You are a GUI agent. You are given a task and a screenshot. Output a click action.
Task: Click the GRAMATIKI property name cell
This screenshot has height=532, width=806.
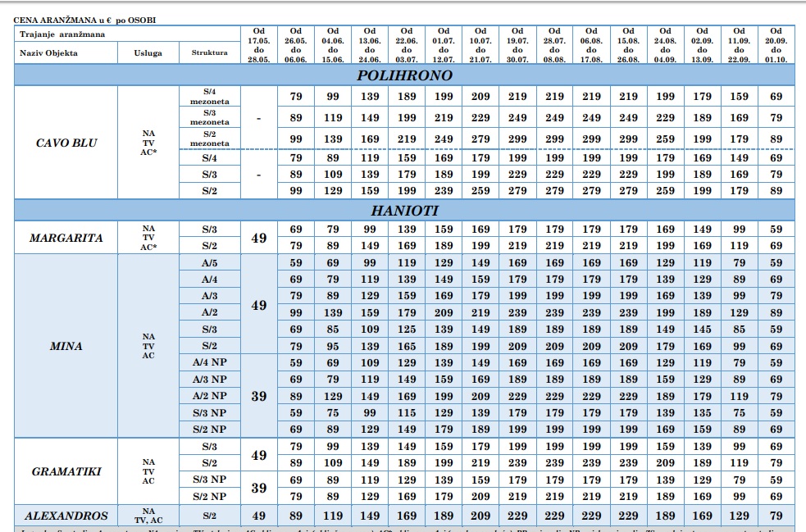point(66,472)
